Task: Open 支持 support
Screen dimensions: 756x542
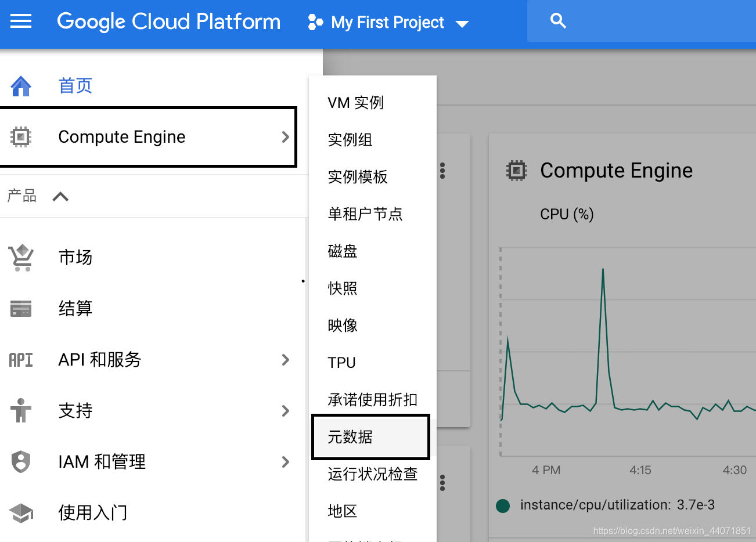Action: [x=75, y=410]
